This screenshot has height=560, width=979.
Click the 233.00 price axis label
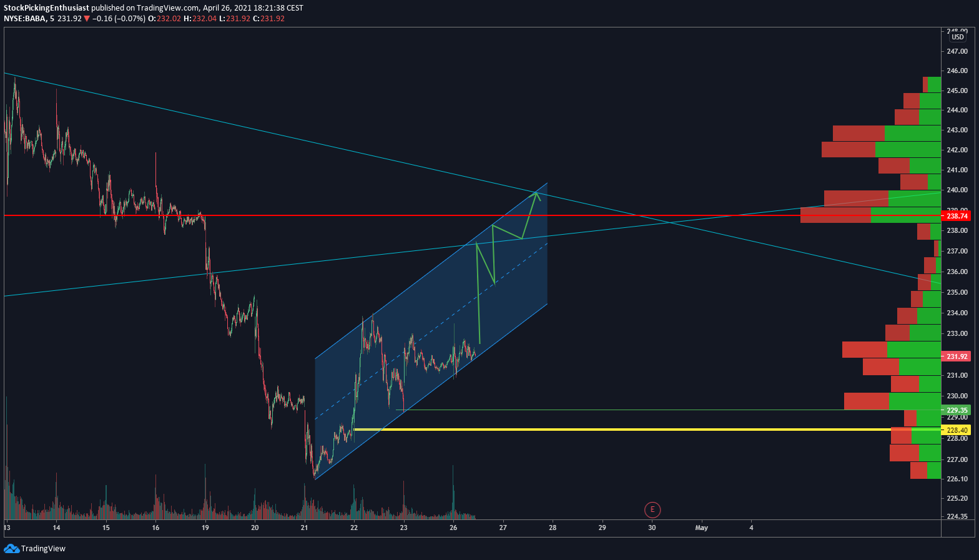(x=957, y=333)
